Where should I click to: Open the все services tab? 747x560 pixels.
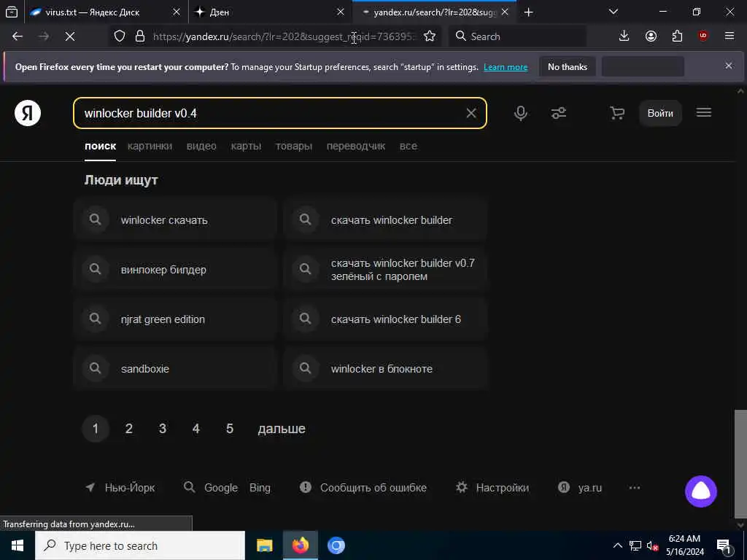(x=409, y=146)
